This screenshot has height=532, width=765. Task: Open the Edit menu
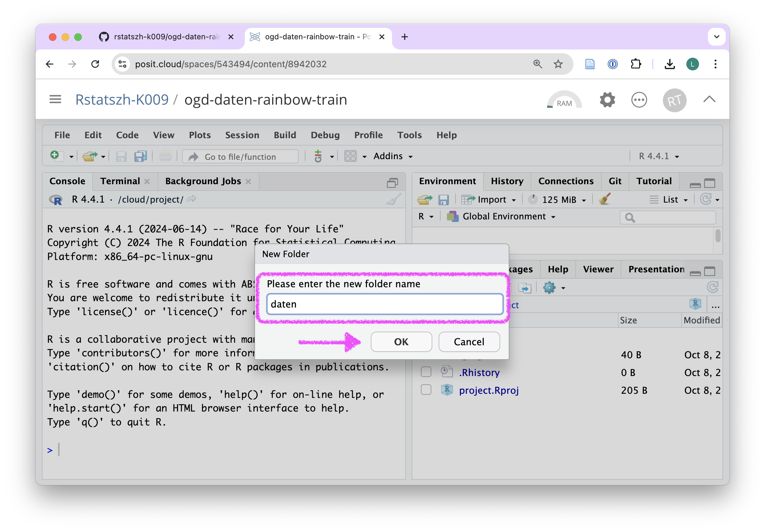[93, 135]
